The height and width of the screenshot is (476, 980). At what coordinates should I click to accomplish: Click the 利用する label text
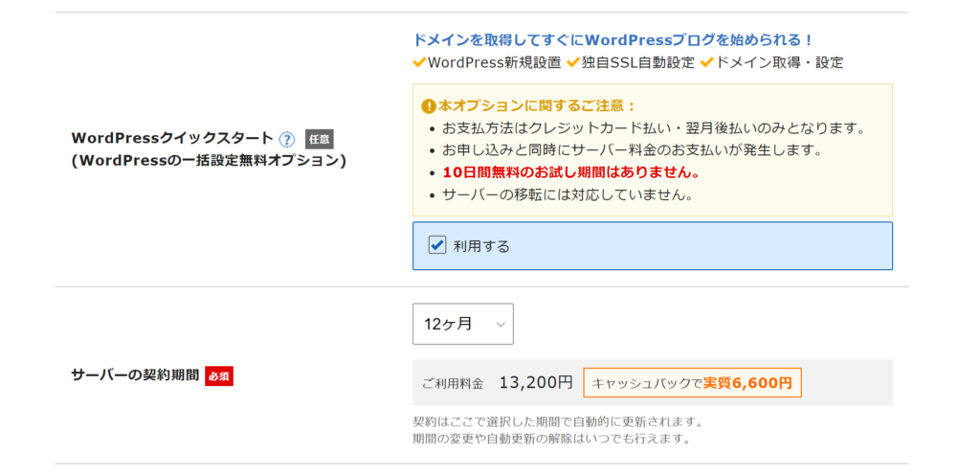(481, 246)
